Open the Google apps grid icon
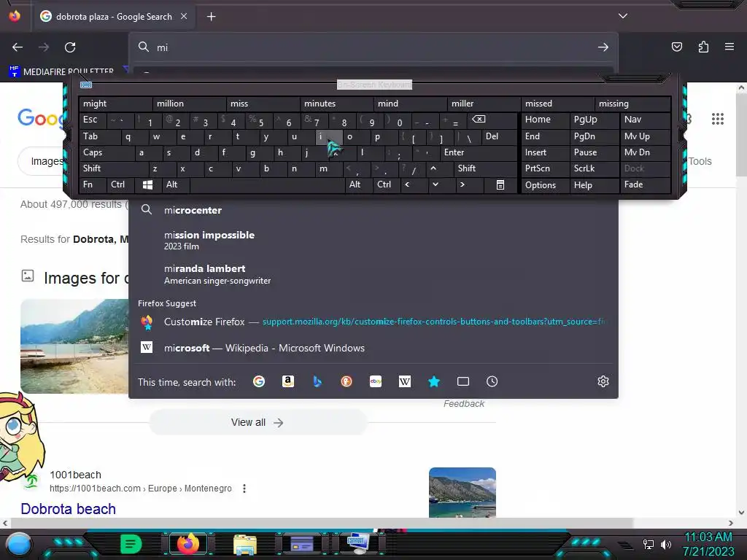The height and width of the screenshot is (560, 747). [718, 119]
